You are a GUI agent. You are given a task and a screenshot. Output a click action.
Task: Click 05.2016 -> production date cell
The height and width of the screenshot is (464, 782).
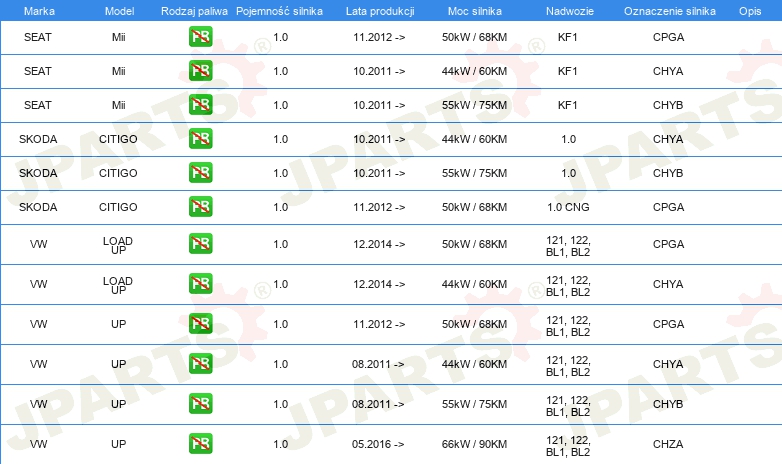[378, 444]
